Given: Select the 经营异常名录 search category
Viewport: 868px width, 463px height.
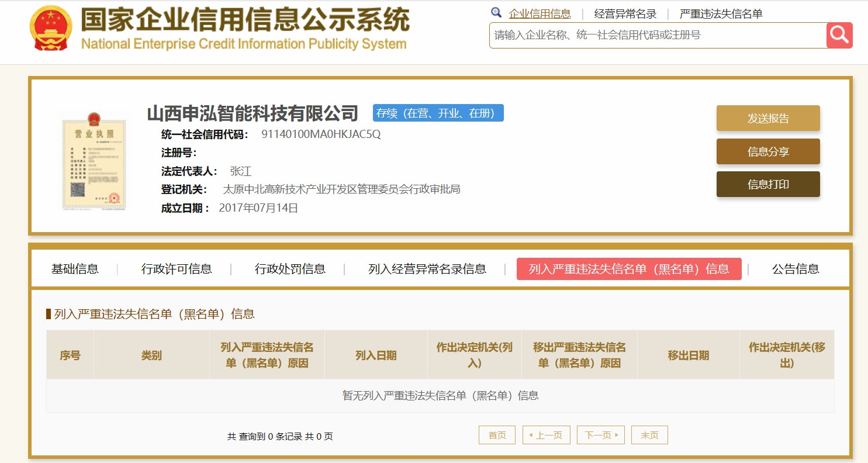Looking at the screenshot, I should pyautogui.click(x=625, y=14).
